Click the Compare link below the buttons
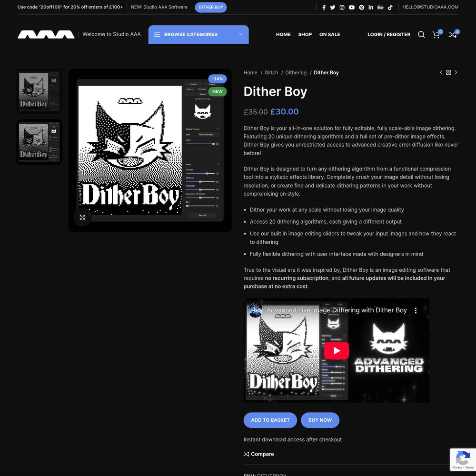476x476 pixels. click(x=258, y=454)
